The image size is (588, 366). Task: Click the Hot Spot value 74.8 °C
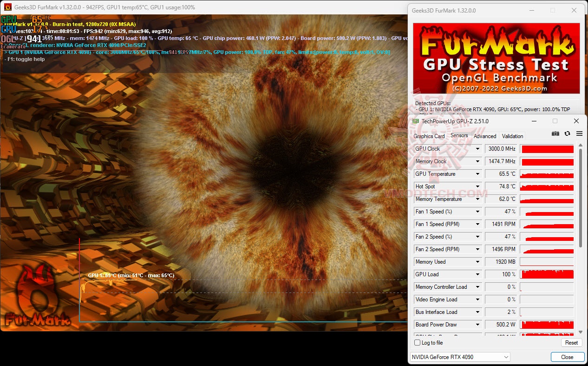coord(501,186)
